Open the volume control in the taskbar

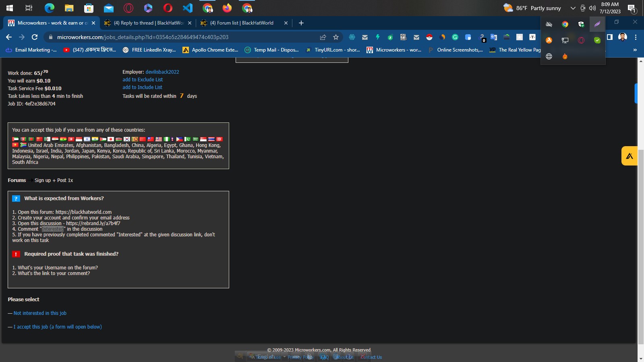592,8
